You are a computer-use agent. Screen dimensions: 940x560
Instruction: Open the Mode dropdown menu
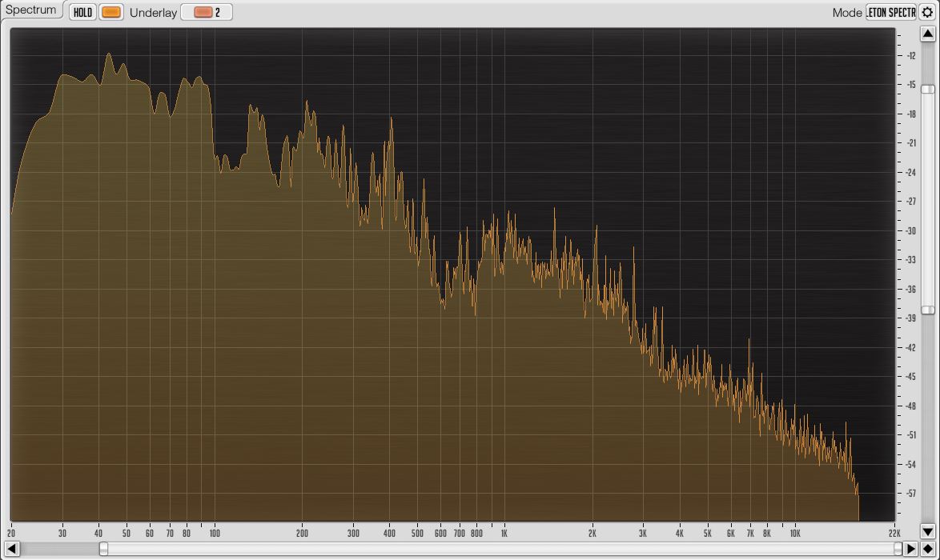click(890, 13)
